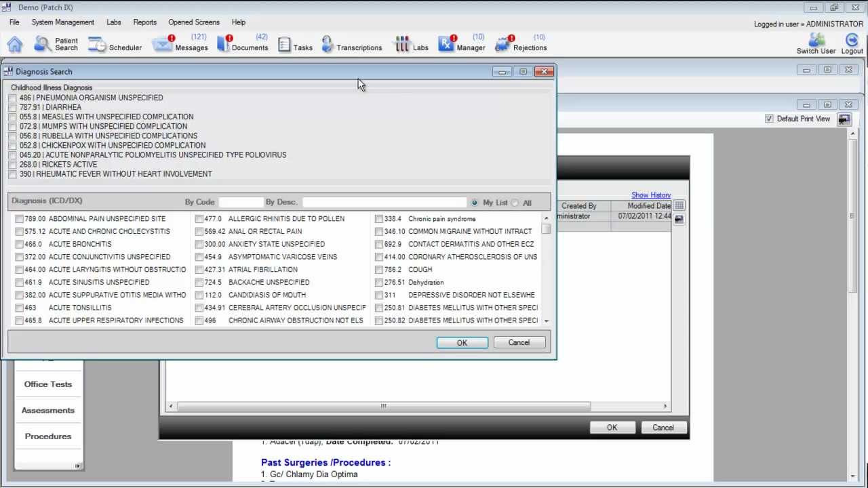Check 052.8 Chickenpox With Unspecified Complication
The width and height of the screenshot is (868, 488).
(13, 146)
